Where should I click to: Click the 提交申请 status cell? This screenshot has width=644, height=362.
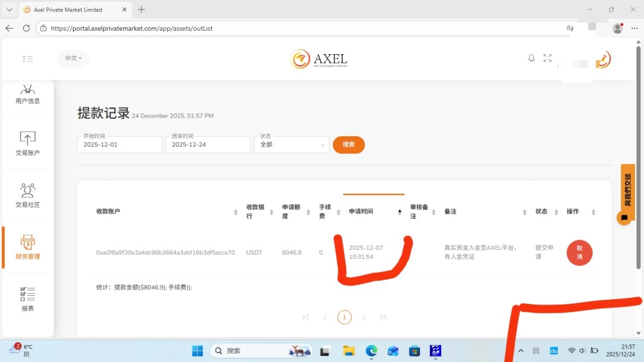(x=544, y=252)
